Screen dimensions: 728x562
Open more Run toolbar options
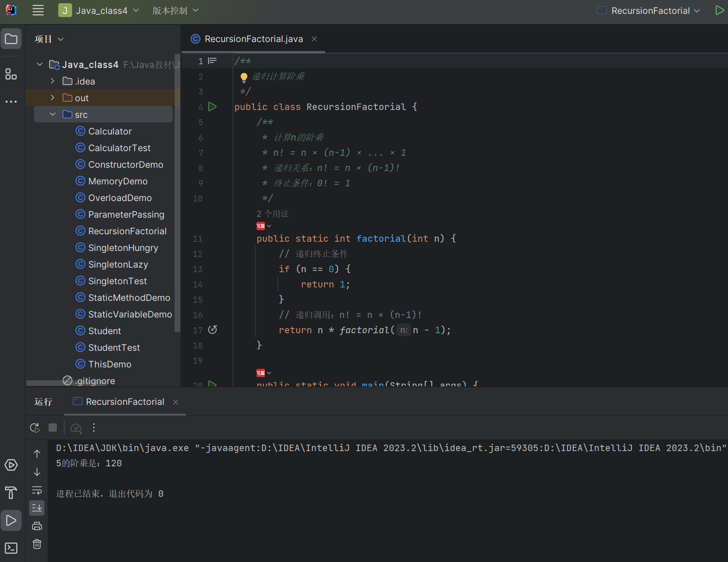(x=94, y=428)
